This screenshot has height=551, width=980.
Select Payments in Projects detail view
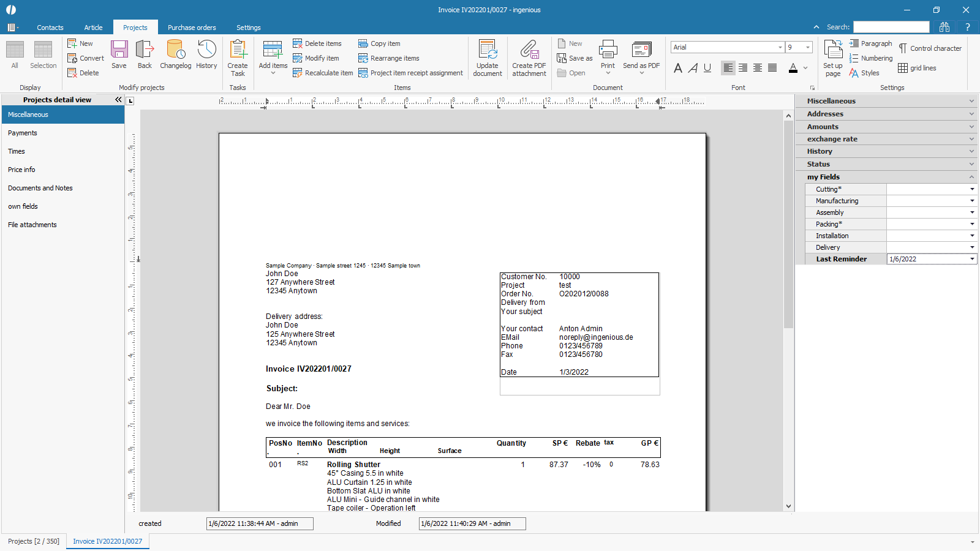(23, 133)
